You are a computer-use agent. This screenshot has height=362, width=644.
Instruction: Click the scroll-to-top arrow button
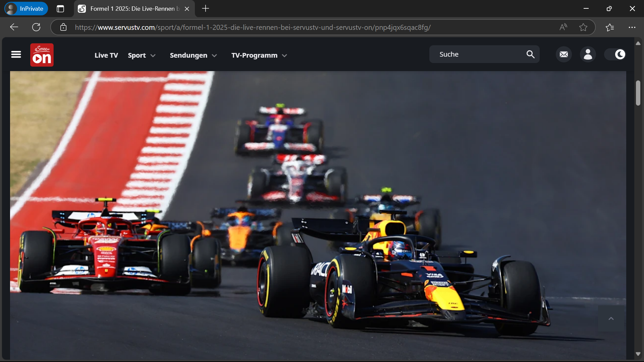point(611,318)
